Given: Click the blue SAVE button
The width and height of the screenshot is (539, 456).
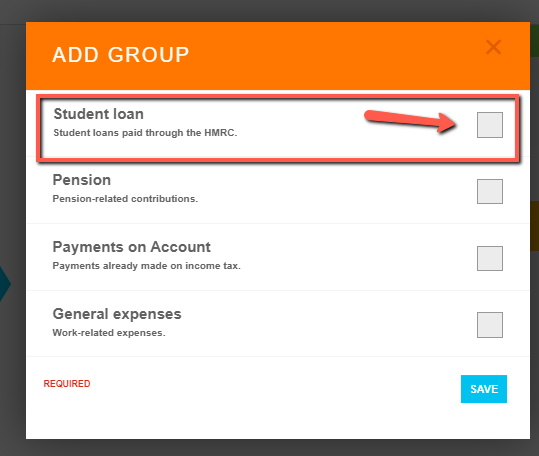Looking at the screenshot, I should [484, 389].
